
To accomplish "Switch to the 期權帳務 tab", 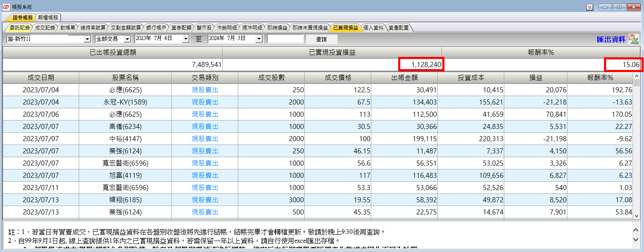I will [x=48, y=17].
